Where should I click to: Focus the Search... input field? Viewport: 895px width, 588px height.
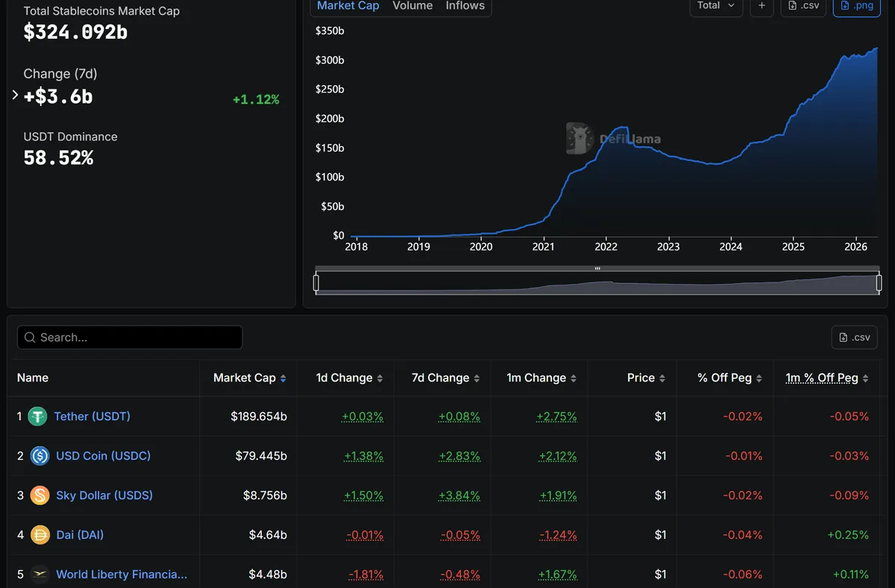tap(130, 338)
